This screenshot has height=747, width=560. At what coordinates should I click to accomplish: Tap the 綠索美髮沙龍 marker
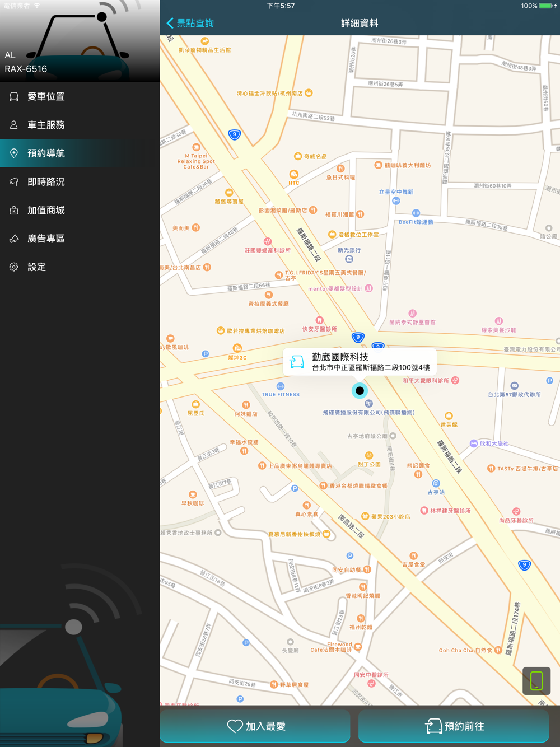(498, 321)
